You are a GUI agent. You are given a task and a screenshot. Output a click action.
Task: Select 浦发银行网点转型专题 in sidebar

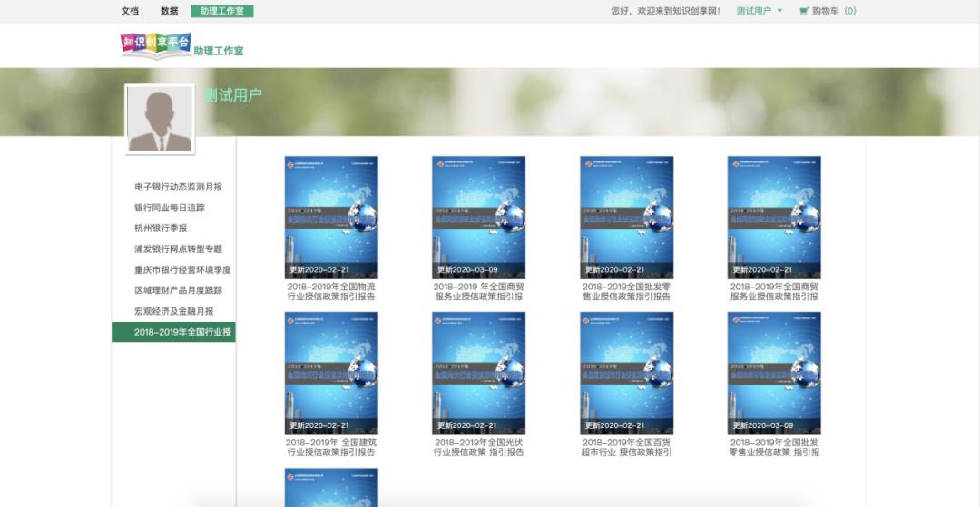click(x=178, y=249)
